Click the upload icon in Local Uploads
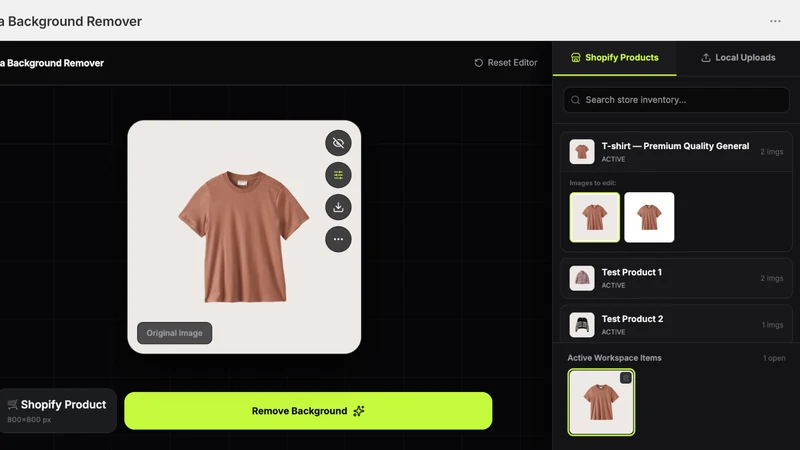 click(x=706, y=58)
